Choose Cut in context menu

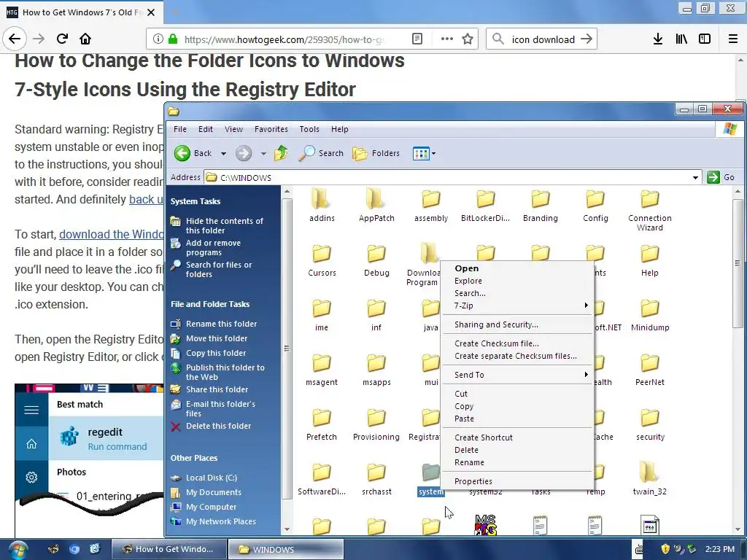pyautogui.click(x=517, y=394)
